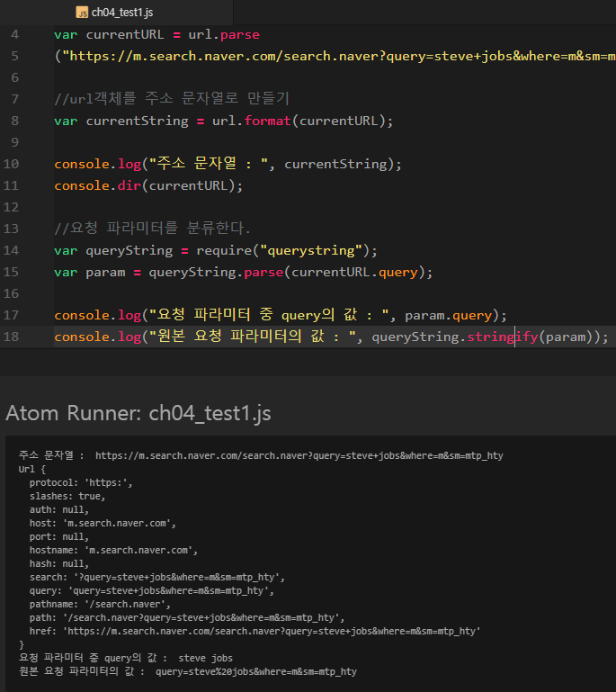Click the JS file icon in tab
This screenshot has height=692, width=616.
[x=82, y=13]
